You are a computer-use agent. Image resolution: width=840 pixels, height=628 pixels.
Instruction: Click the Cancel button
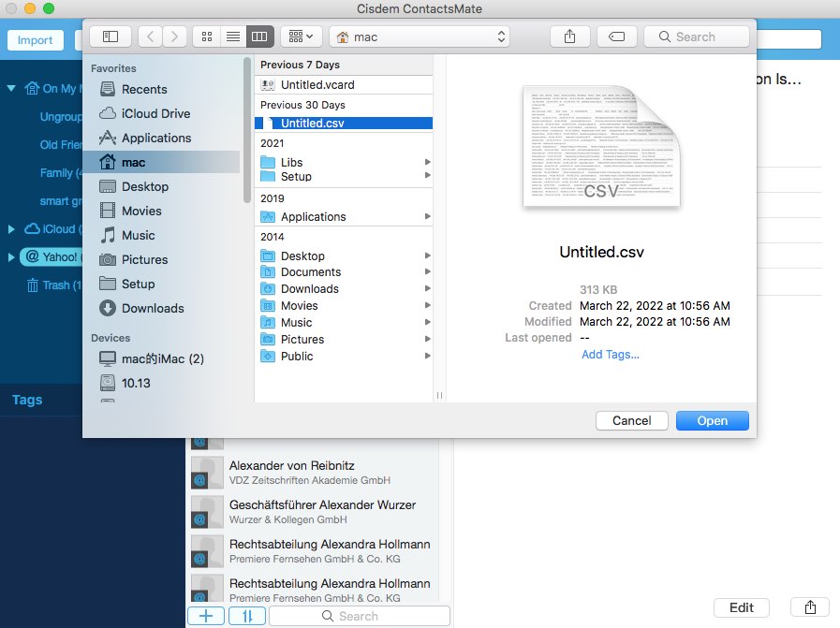[631, 420]
